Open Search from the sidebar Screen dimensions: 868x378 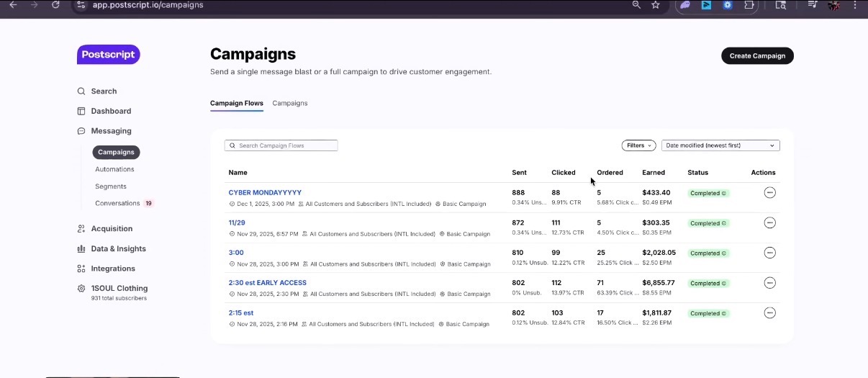tap(104, 91)
